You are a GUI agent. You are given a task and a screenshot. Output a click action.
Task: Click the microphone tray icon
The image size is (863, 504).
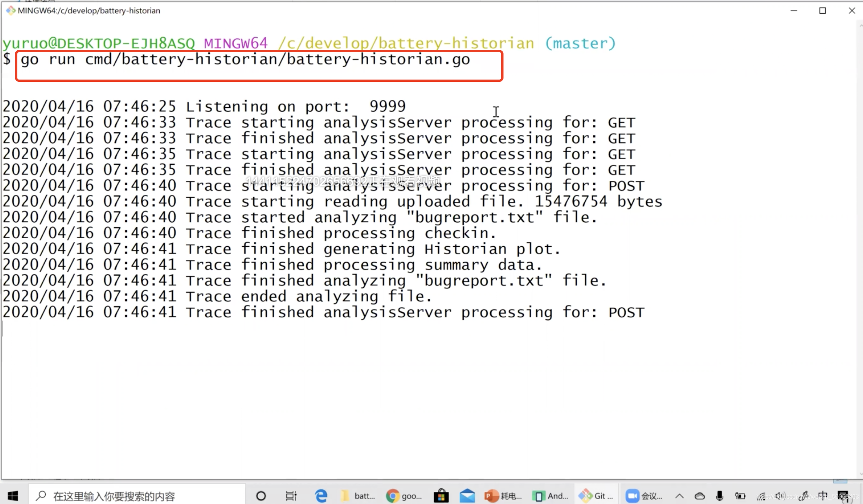point(719,496)
